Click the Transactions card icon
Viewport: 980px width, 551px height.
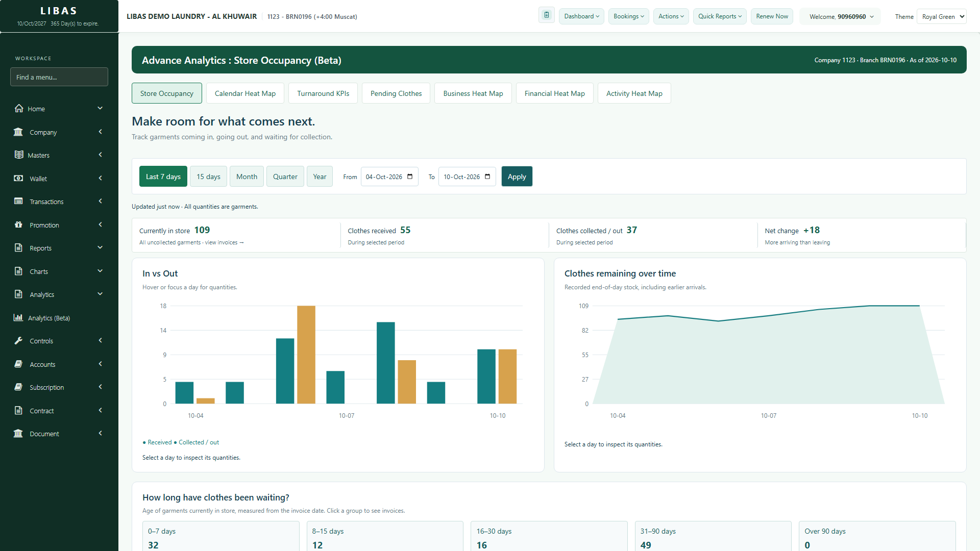coord(18,201)
